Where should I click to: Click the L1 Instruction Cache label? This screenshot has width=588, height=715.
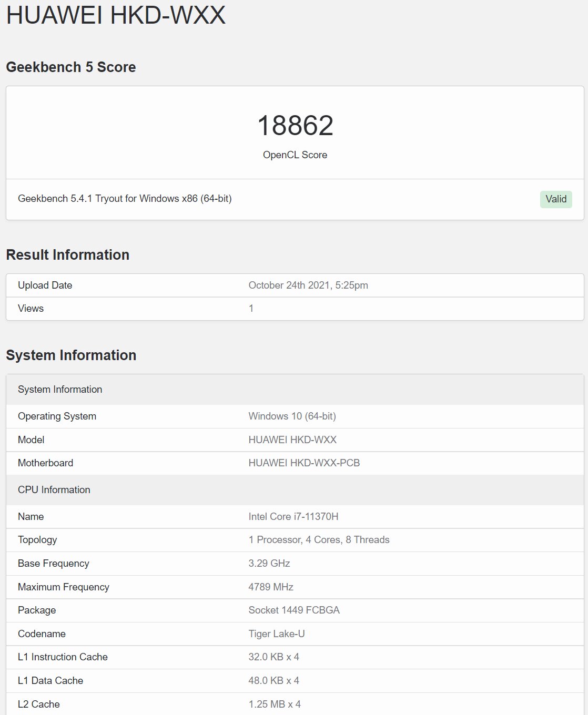click(x=63, y=657)
